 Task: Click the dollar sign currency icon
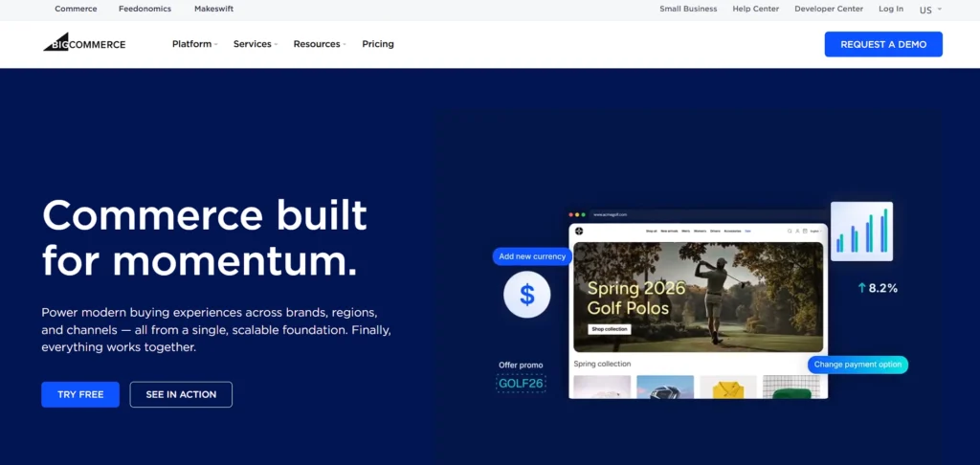pyautogui.click(x=527, y=295)
